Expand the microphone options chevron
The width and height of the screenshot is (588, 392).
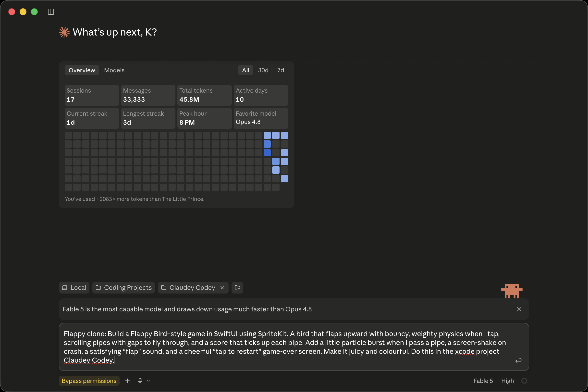(148, 381)
